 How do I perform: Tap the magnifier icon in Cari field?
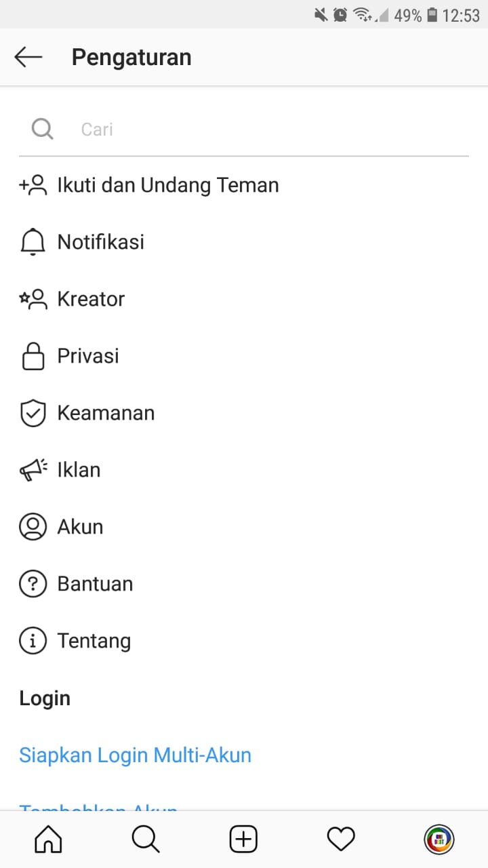click(42, 128)
